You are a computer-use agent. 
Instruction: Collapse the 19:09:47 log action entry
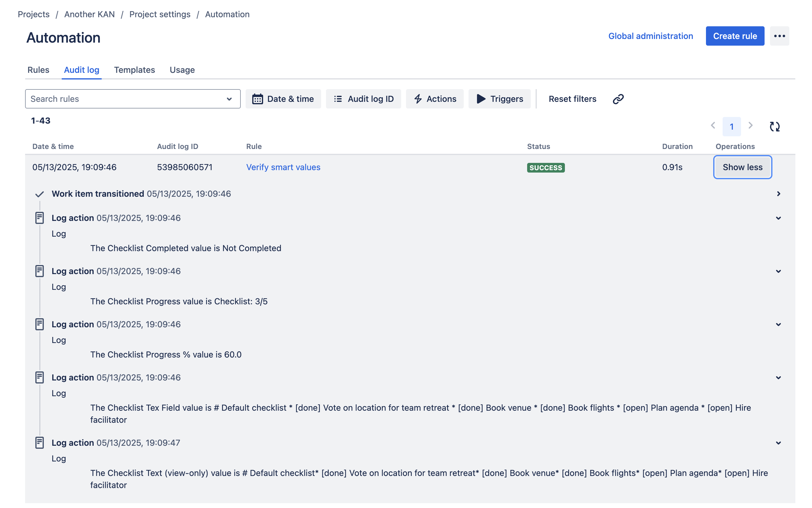(x=778, y=443)
